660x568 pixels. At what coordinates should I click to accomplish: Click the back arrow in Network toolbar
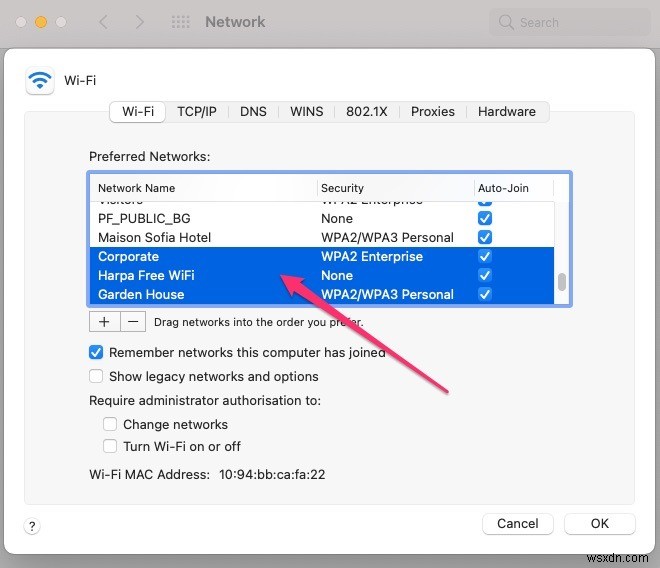pos(104,22)
